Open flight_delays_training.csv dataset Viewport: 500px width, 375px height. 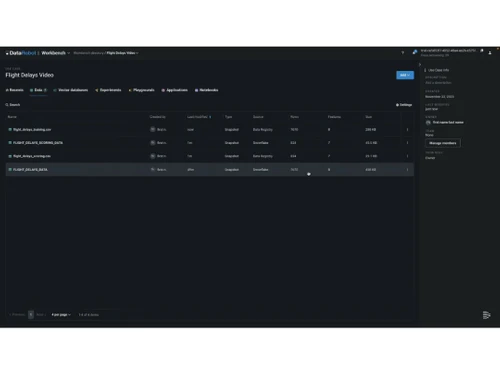coord(32,130)
